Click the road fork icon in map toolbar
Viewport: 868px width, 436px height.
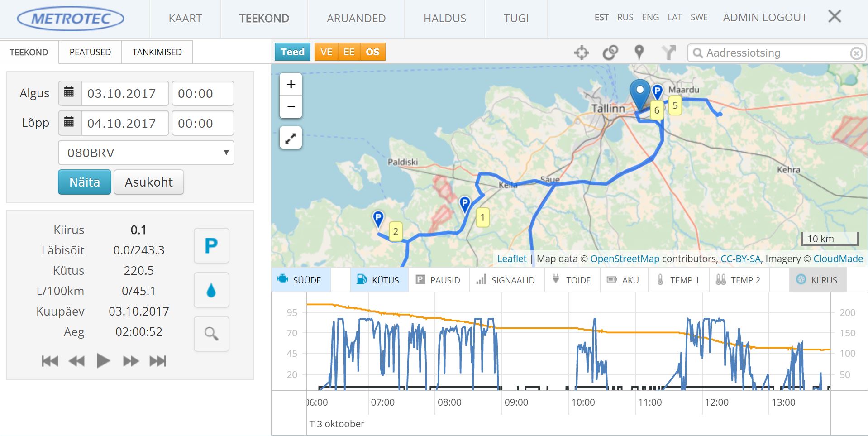[668, 53]
